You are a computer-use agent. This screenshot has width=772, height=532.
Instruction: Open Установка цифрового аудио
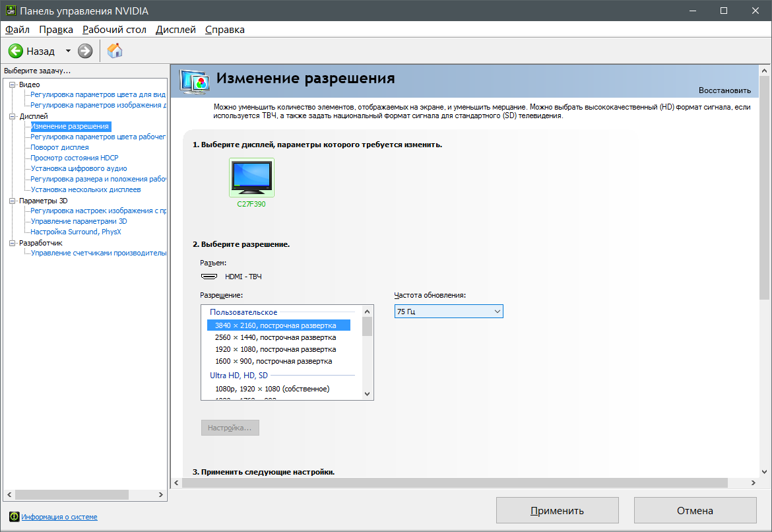[x=79, y=168]
